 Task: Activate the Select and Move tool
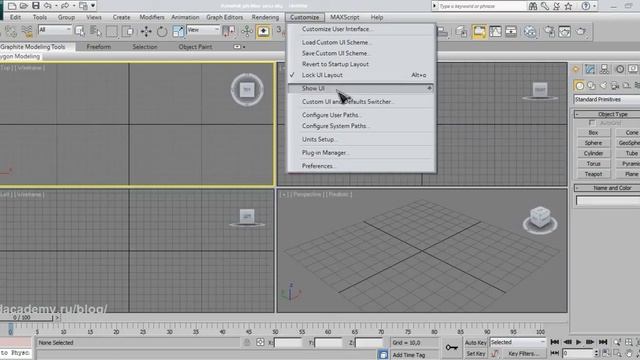pos(146,31)
